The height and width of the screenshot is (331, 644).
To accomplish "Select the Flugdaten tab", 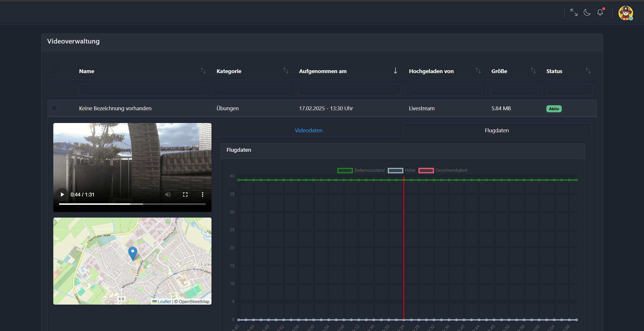I will tap(497, 130).
